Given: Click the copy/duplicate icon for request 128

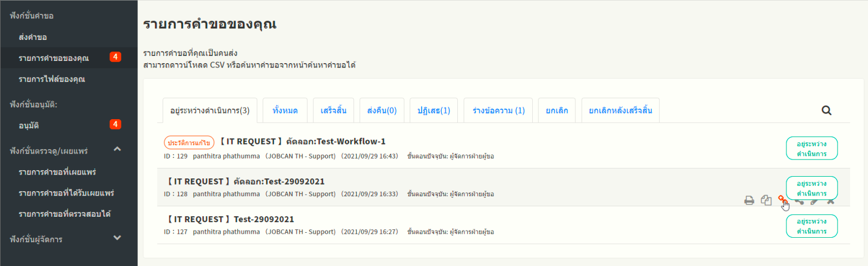Looking at the screenshot, I should coord(766,201).
